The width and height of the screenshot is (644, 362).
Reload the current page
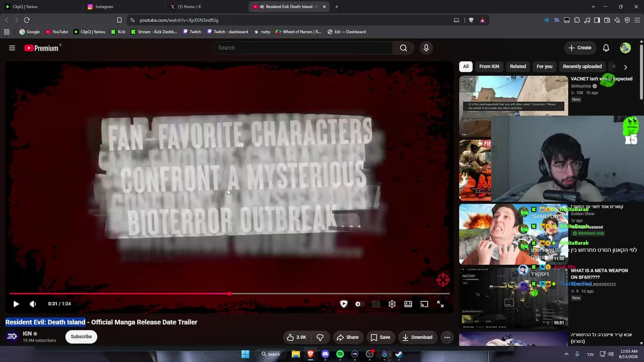click(27, 20)
